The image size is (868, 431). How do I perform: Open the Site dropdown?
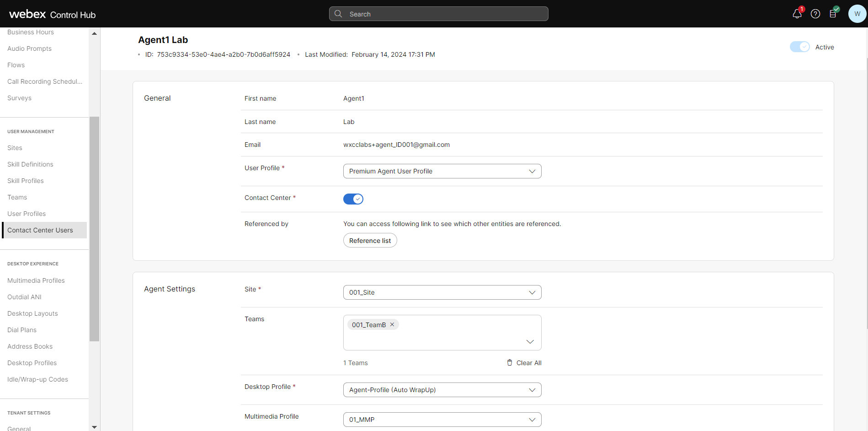pyautogui.click(x=442, y=292)
